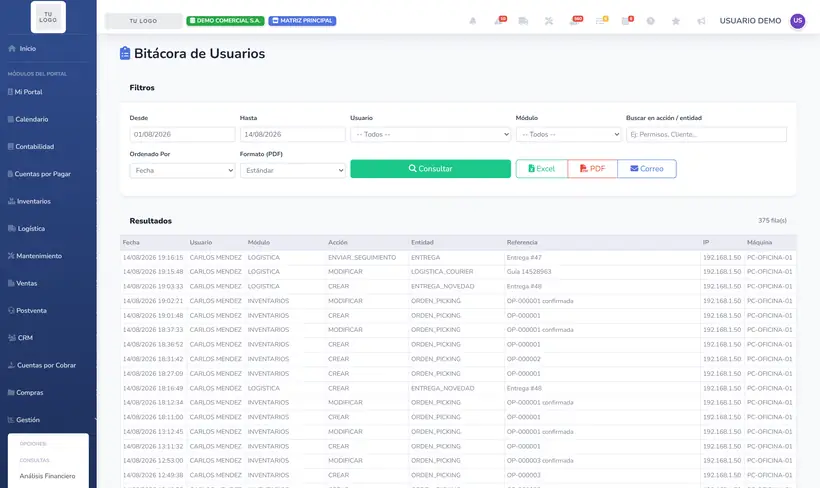Open the Ordenado Por dropdown
This screenshot has width=820, height=488.
click(x=182, y=171)
